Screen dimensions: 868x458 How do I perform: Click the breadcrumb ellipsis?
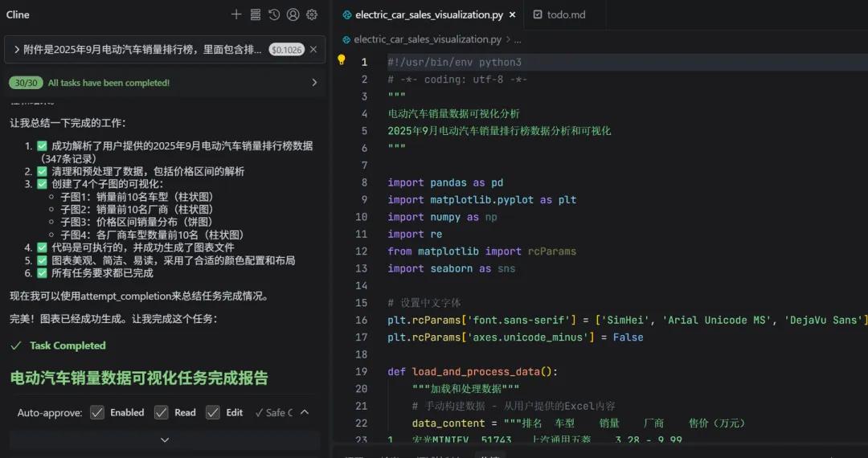point(518,40)
